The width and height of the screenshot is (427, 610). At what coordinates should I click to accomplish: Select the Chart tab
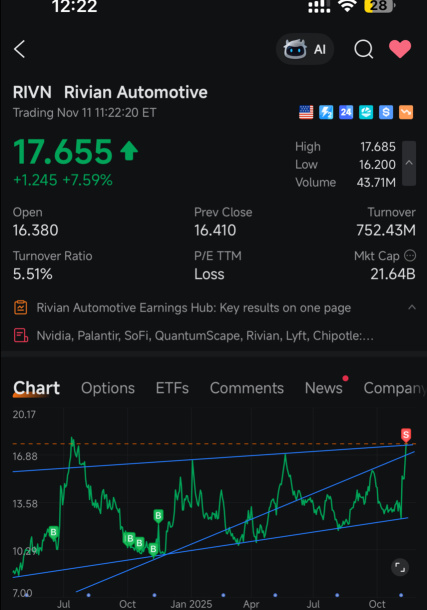[36, 388]
